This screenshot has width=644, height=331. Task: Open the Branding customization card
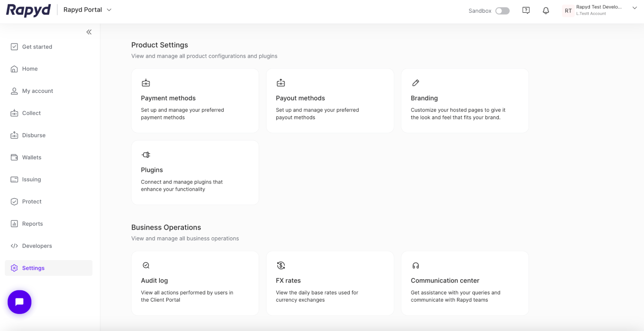465,101
